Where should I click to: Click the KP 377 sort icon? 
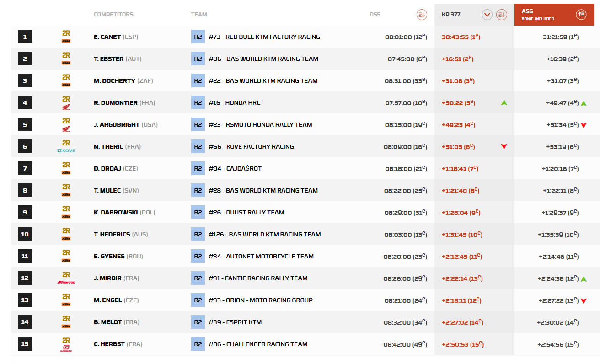click(502, 15)
